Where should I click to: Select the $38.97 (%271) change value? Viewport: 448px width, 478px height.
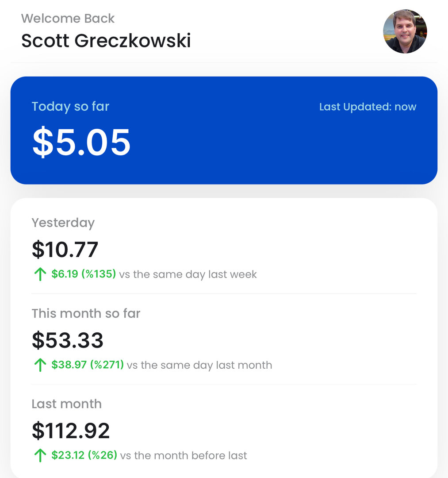(x=88, y=365)
